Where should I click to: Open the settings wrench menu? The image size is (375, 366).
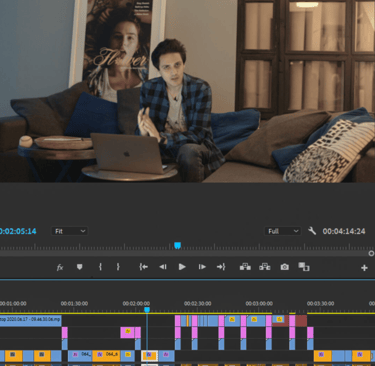tap(312, 231)
